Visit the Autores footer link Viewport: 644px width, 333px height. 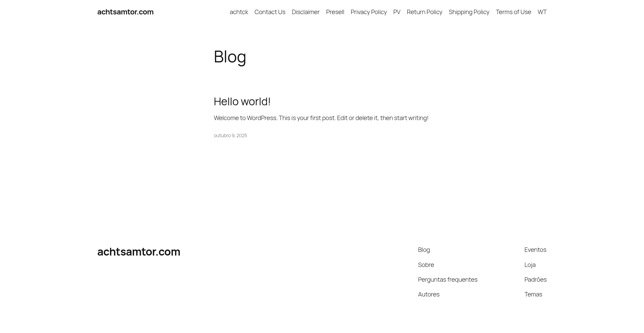coord(429,294)
